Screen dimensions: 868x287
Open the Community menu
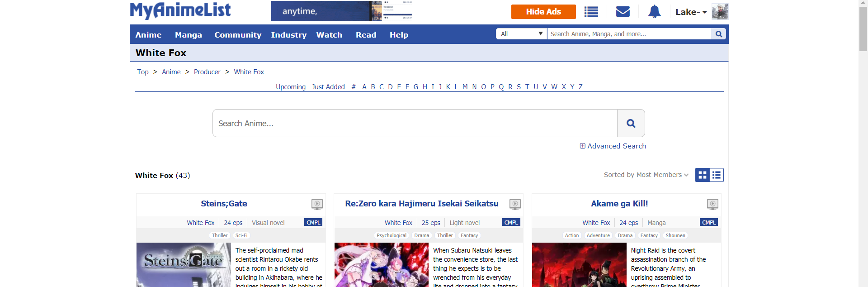(x=238, y=35)
